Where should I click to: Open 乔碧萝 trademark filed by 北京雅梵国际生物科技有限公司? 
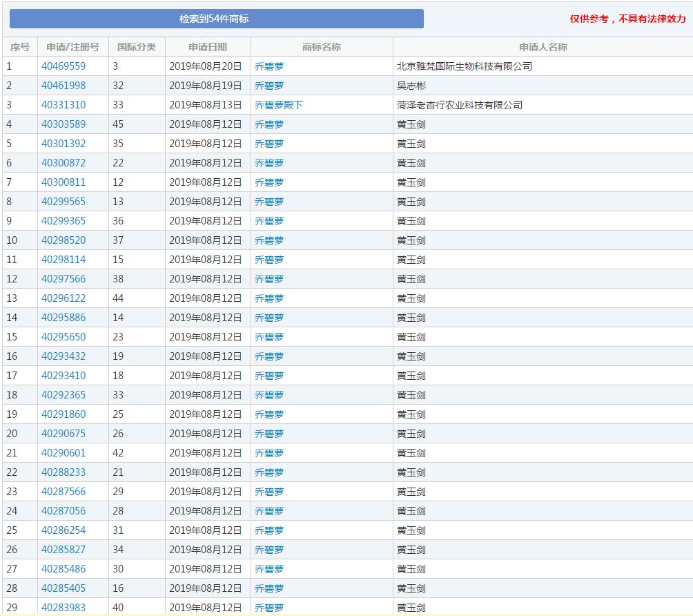269,66
